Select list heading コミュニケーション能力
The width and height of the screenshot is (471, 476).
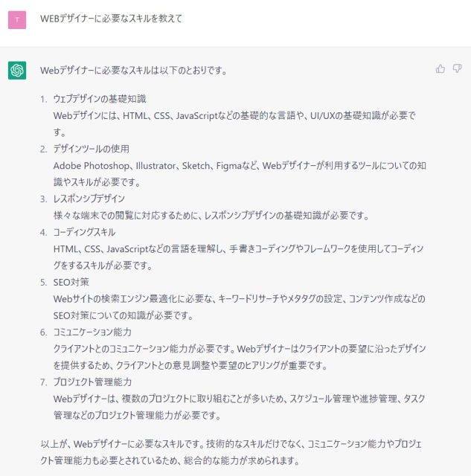point(92,332)
